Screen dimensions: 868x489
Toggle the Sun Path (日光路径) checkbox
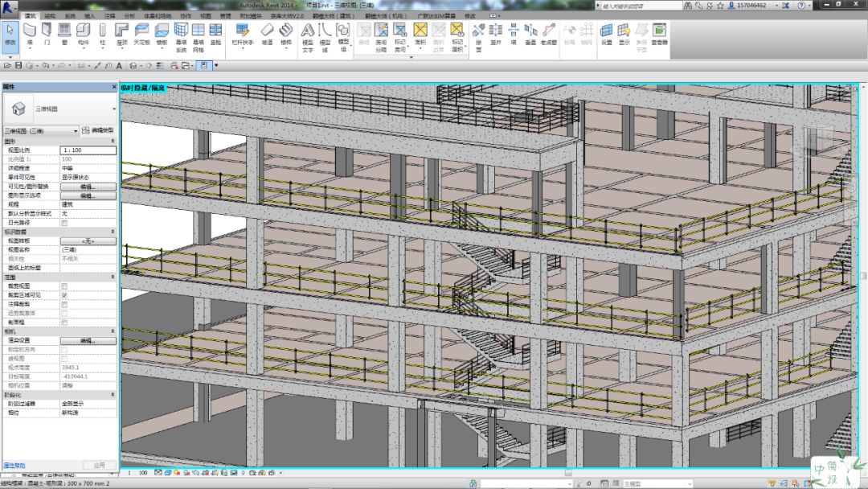(64, 223)
